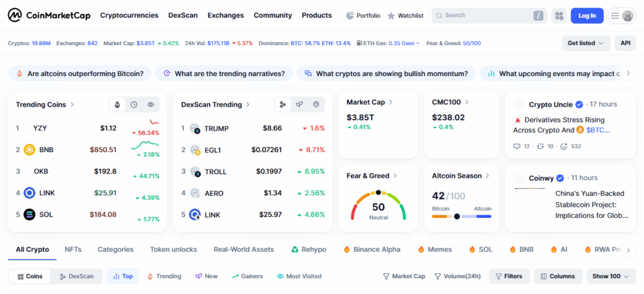Click the verified badge next to Coinwy
644x294 pixels.
tap(560, 178)
